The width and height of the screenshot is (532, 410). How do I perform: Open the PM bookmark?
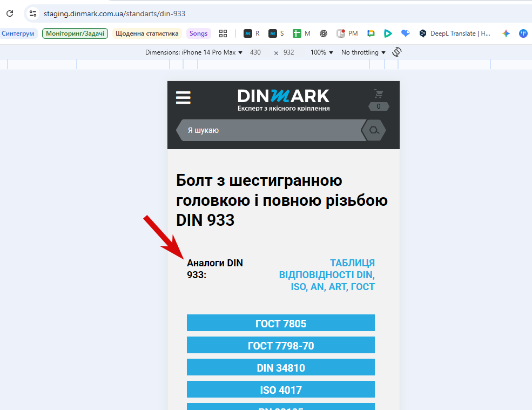click(x=347, y=33)
